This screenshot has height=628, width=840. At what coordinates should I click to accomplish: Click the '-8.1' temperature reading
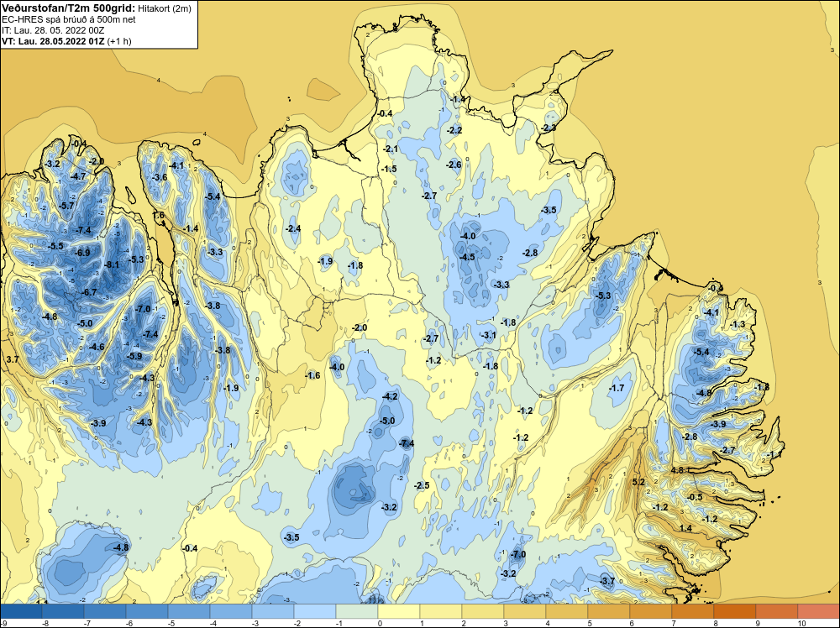[112, 264]
